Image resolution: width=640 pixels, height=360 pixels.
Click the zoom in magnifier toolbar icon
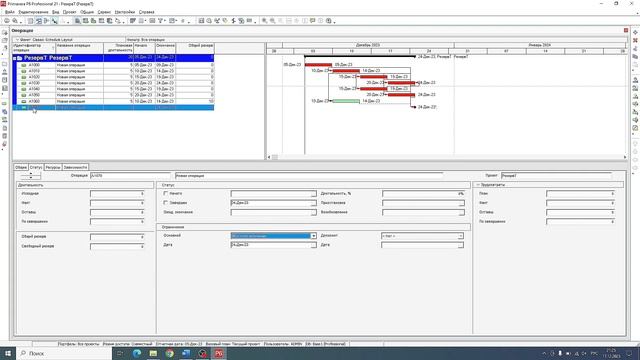264,21
